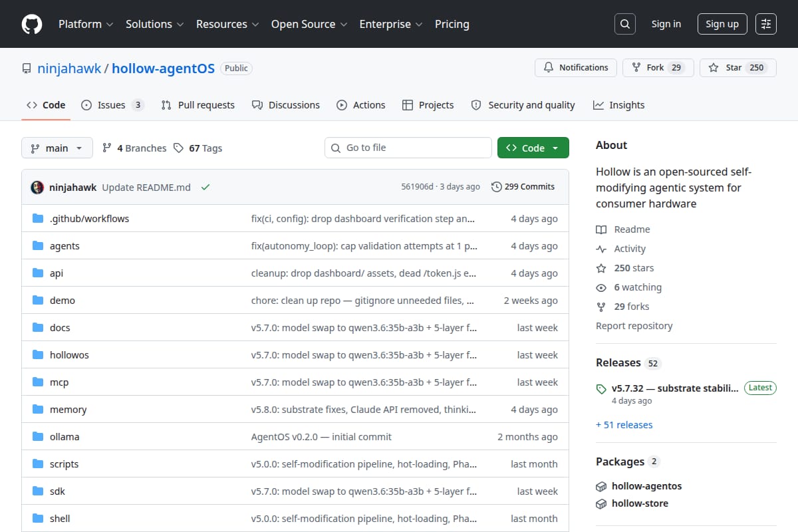Image resolution: width=798 pixels, height=532 pixels.
Task: Open the Enterprise dropdown menu
Action: point(391,24)
